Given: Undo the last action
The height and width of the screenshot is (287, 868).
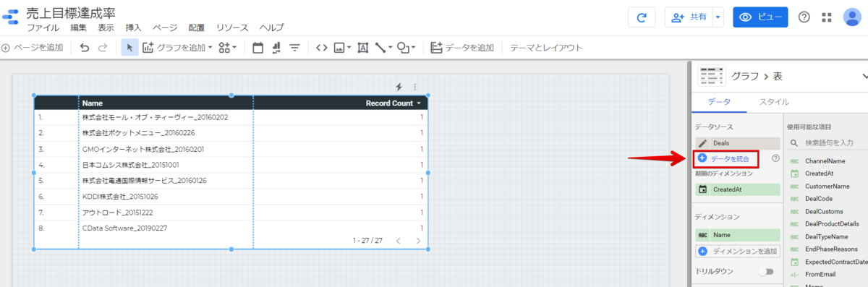Looking at the screenshot, I should 85,48.
